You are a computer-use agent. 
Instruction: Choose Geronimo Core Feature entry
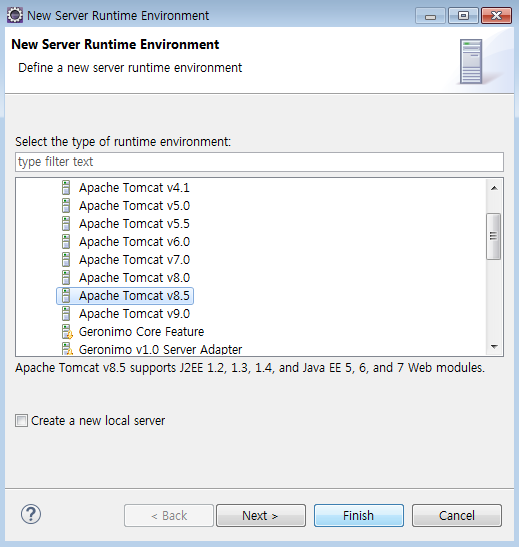[141, 332]
